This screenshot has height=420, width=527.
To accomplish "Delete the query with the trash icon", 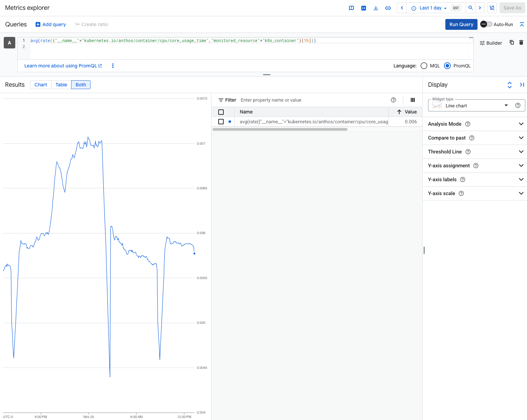I will tap(521, 42).
